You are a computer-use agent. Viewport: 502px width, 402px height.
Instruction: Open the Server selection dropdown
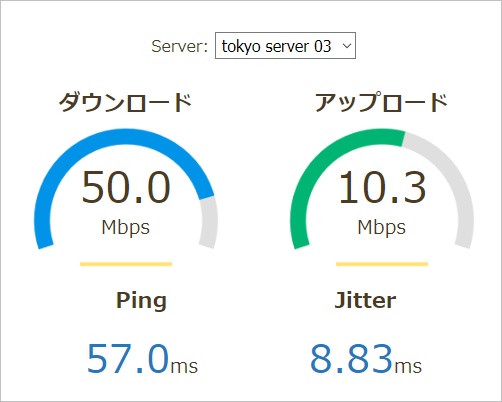tap(285, 46)
